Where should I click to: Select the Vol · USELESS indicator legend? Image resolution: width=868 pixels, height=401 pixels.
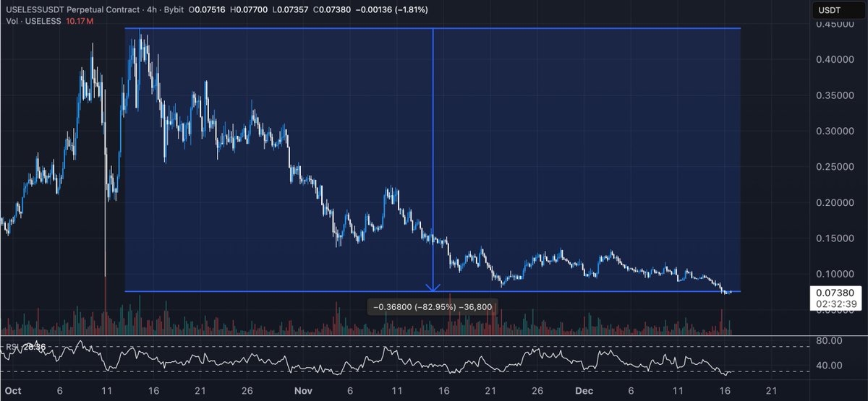click(35, 21)
